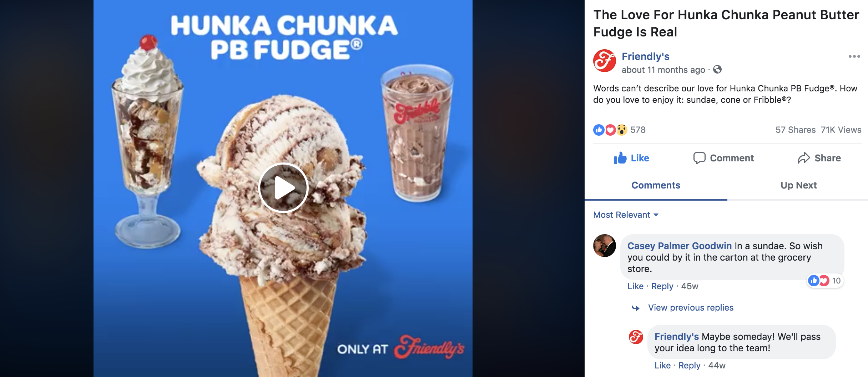Select the Comments tab
Image resolution: width=868 pixels, height=377 pixels.
(656, 185)
